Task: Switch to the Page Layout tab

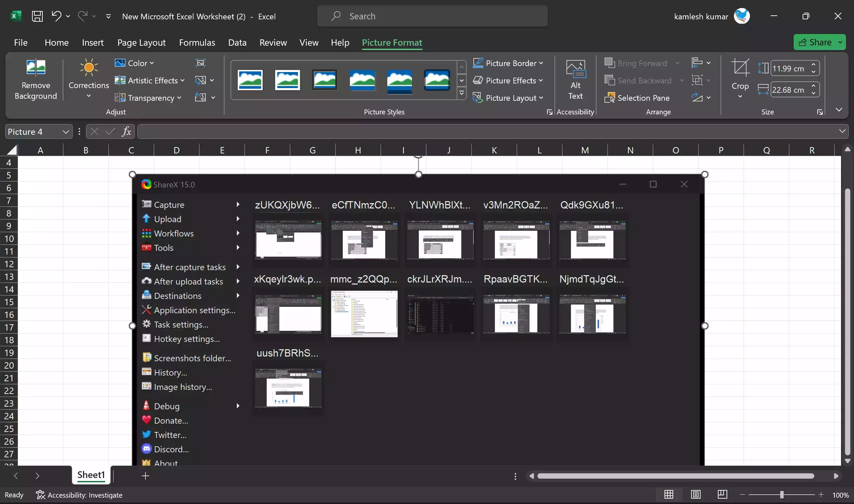Action: (x=141, y=42)
